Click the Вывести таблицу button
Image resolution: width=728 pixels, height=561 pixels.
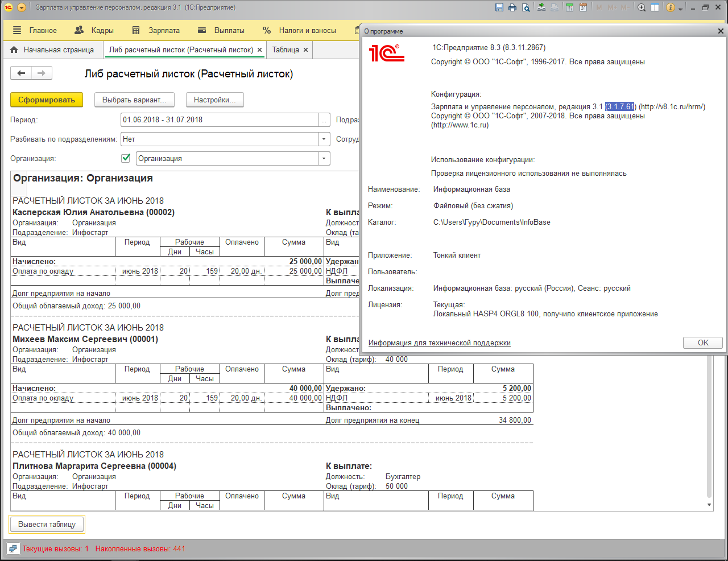47,524
